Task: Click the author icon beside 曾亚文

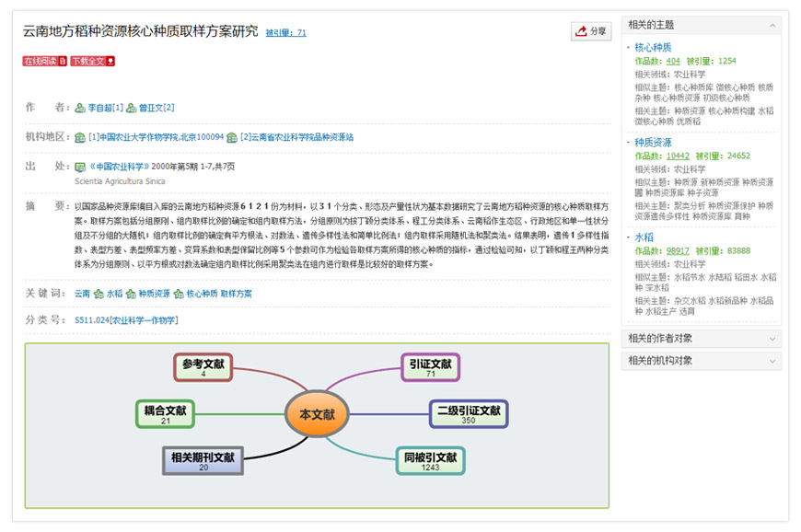Action: (132, 109)
